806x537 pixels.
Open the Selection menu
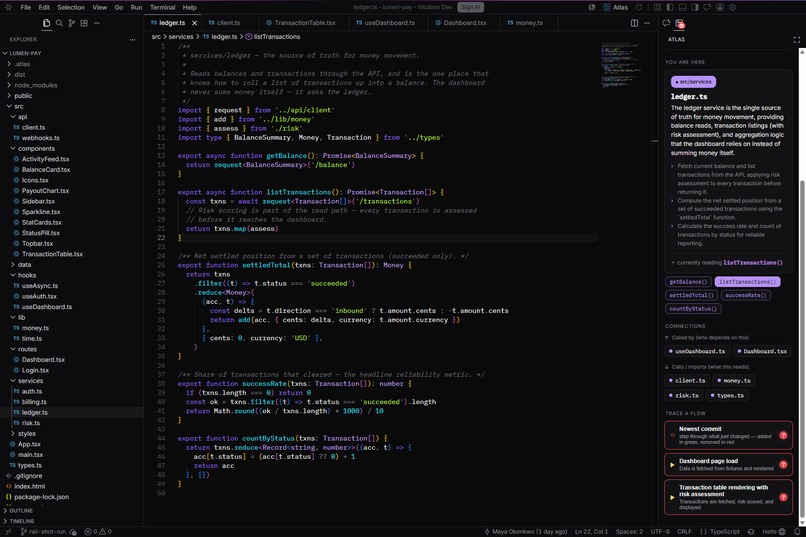(x=71, y=7)
